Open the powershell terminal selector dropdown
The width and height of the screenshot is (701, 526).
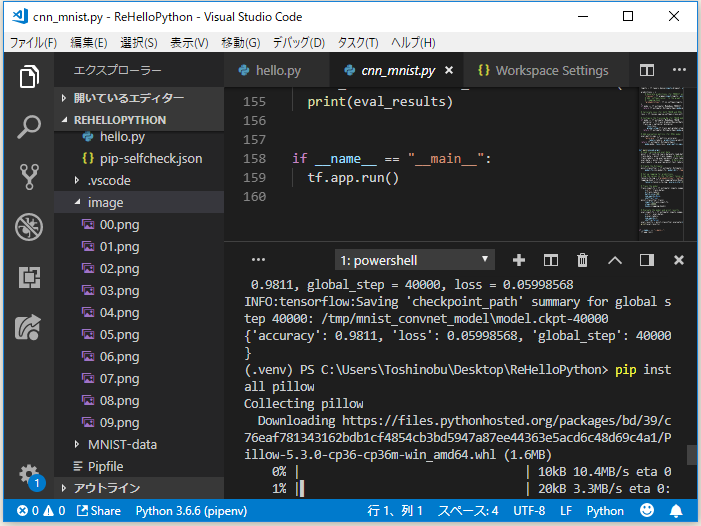[414, 260]
